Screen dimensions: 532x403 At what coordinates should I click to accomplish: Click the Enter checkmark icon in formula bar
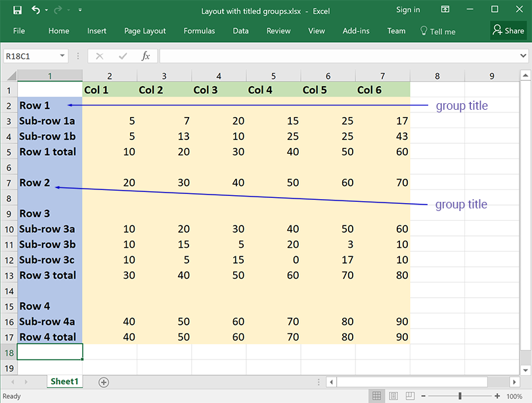123,56
